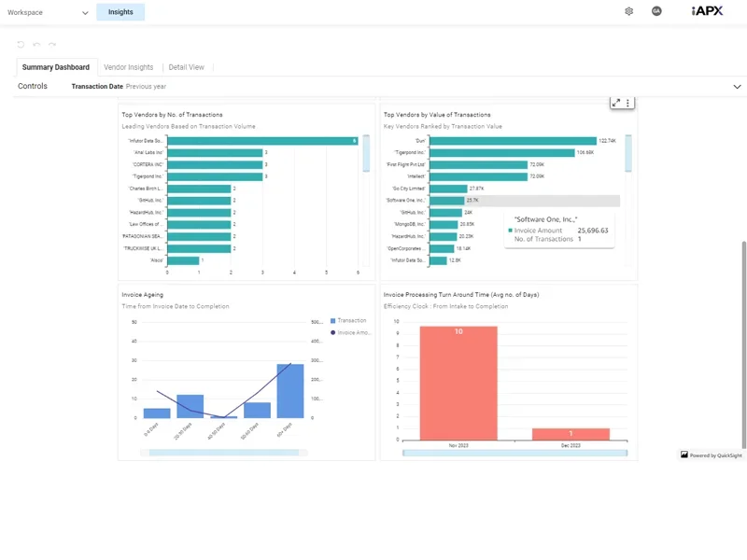Click the vertical scrollbar of Top Vendors by No. chart
The width and height of the screenshot is (747, 560).
tap(366, 154)
